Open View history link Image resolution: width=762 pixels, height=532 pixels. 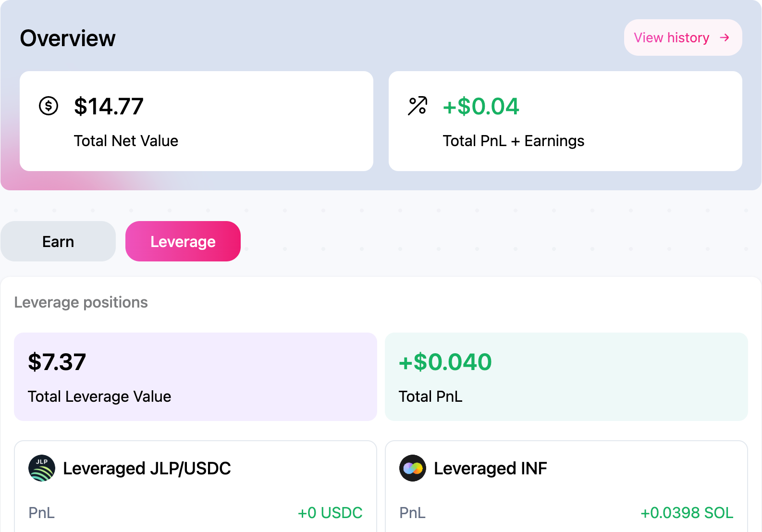click(672, 37)
